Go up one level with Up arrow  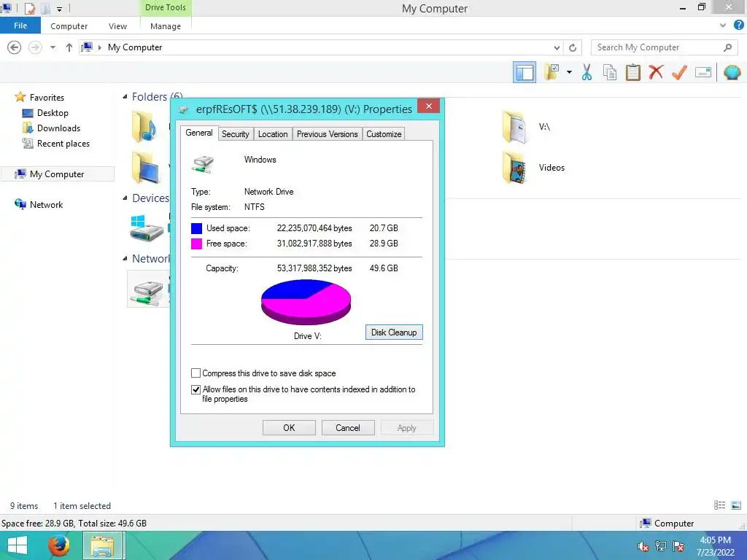coord(69,47)
